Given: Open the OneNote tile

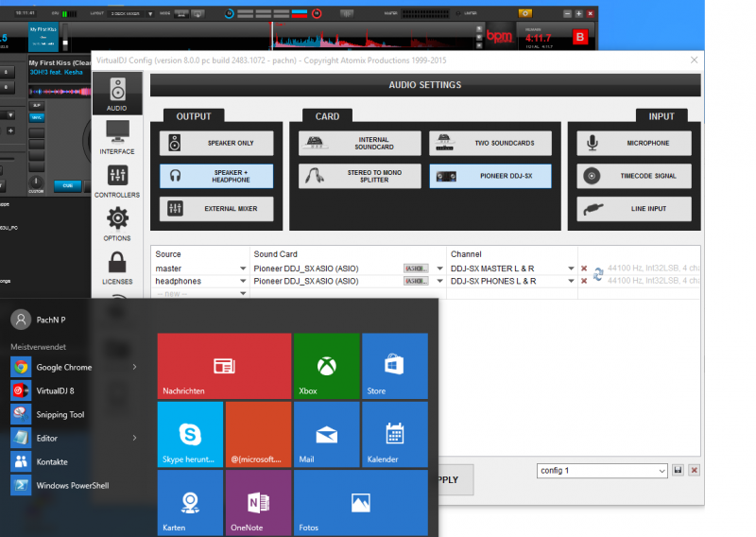Looking at the screenshot, I should [258, 503].
